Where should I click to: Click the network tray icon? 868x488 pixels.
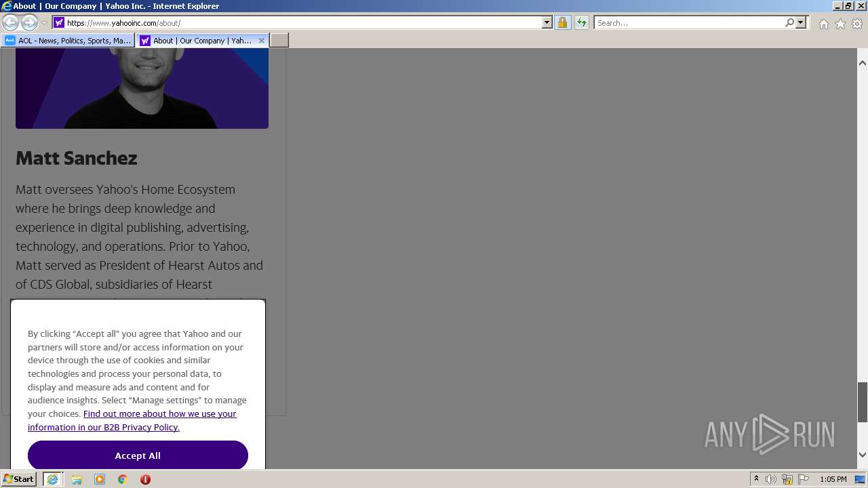787,479
